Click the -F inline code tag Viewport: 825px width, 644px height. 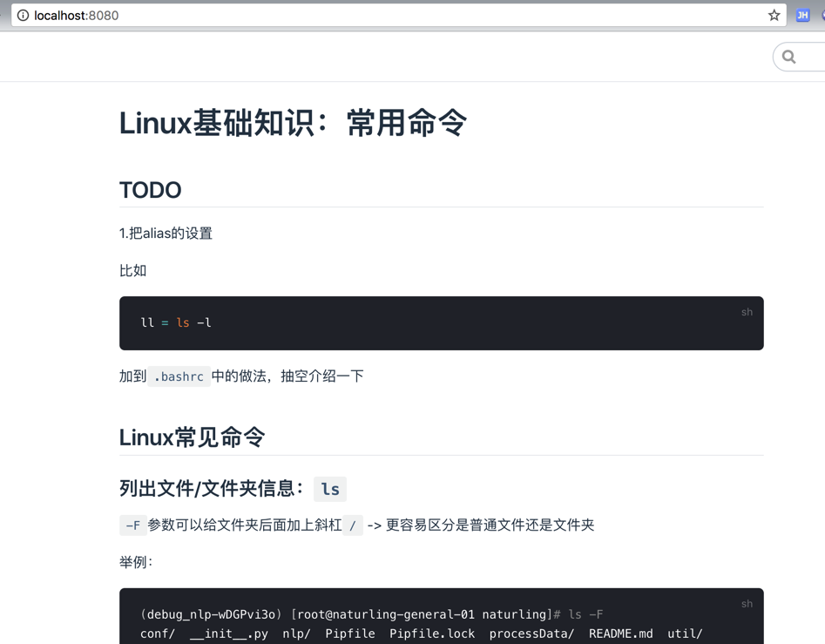tap(133, 525)
